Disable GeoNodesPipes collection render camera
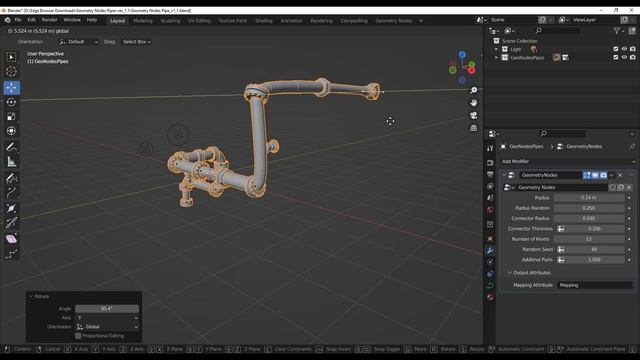 point(633,58)
